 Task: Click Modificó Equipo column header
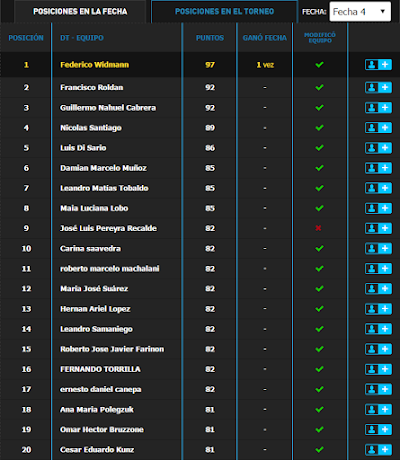click(x=320, y=38)
